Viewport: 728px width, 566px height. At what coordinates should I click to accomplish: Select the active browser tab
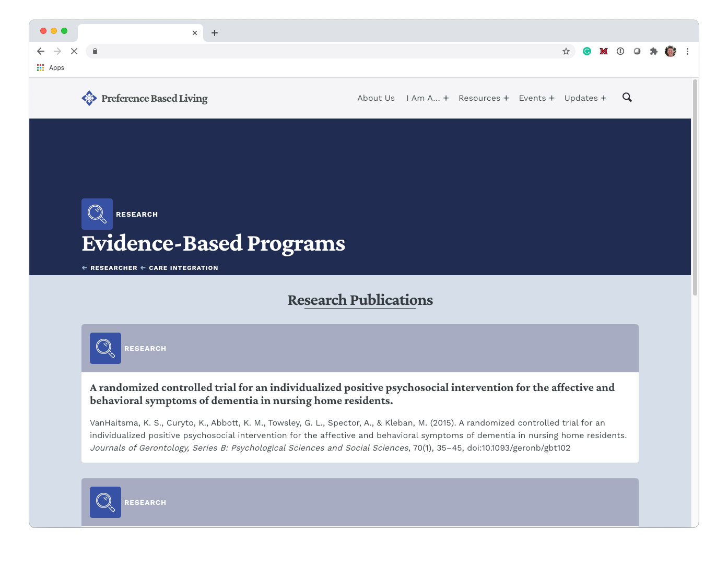(140, 33)
